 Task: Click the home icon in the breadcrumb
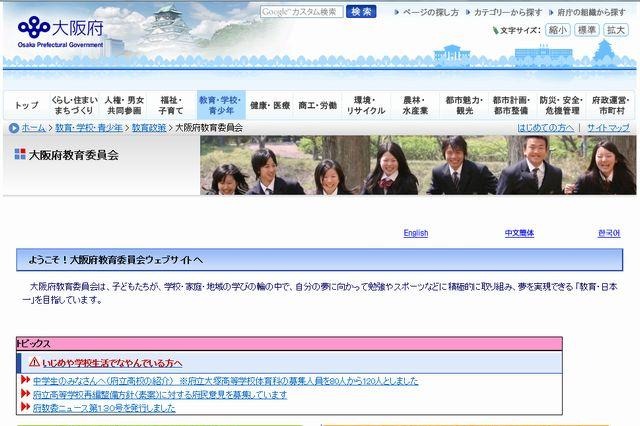[13, 129]
